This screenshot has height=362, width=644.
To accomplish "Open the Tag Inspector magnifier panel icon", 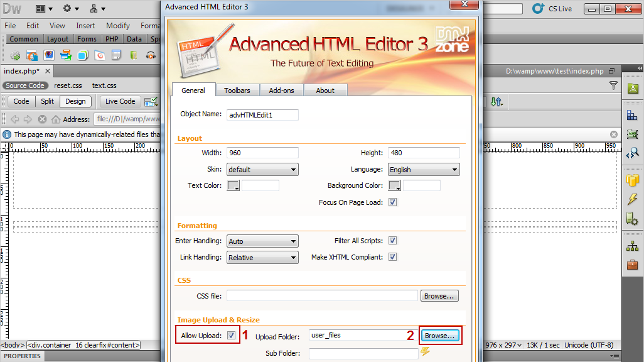I will 633,153.
